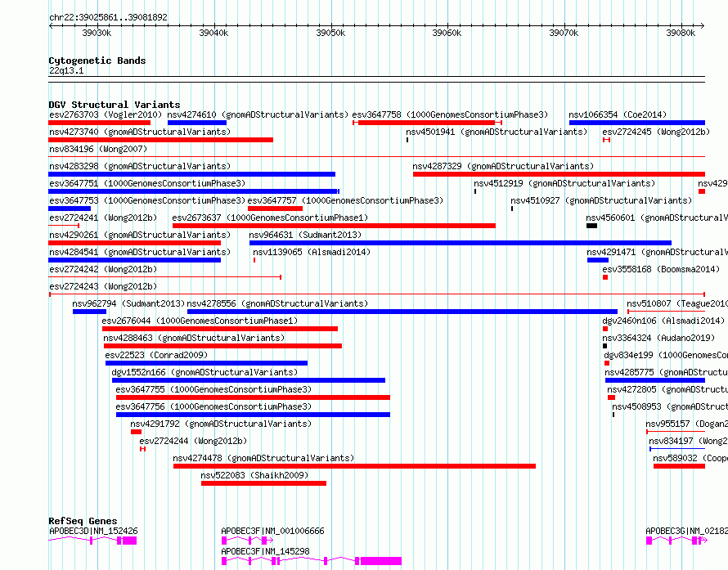The image size is (728, 570).
Task: Click esv3647757 1000Genomes label
Action: [345, 200]
